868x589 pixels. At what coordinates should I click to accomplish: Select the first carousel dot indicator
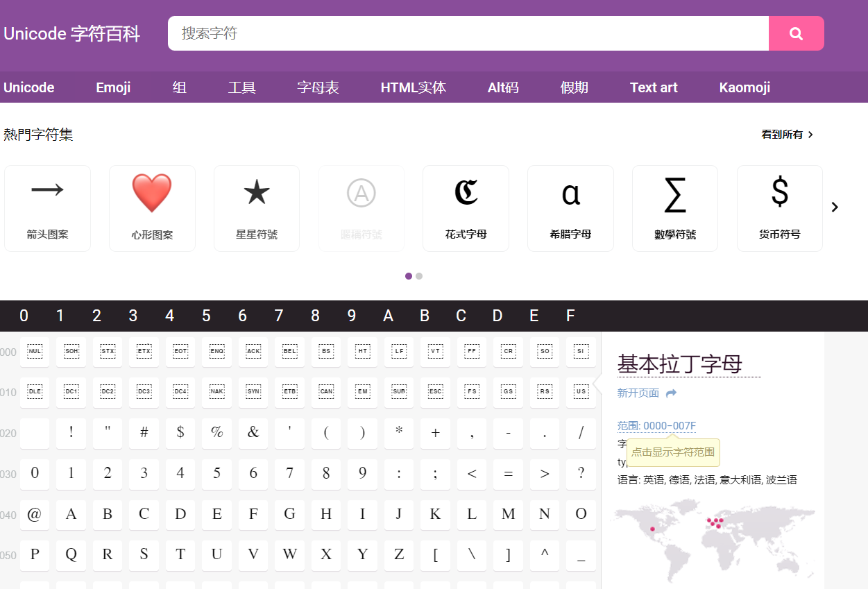click(409, 275)
